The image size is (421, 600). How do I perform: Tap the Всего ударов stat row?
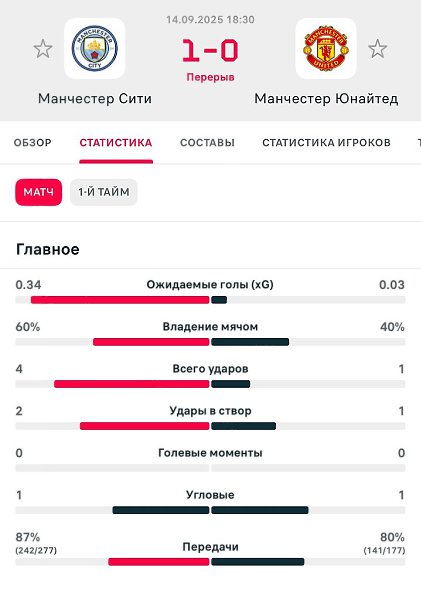[x=210, y=376]
